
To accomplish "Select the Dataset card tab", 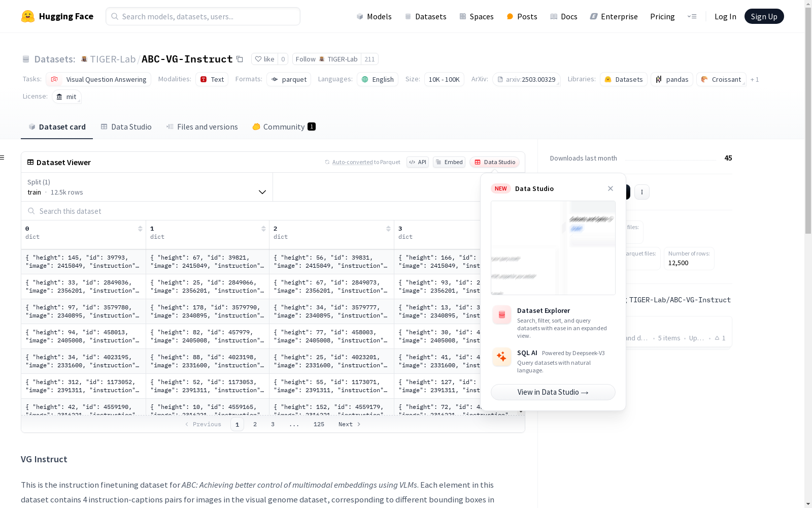I will [57, 127].
